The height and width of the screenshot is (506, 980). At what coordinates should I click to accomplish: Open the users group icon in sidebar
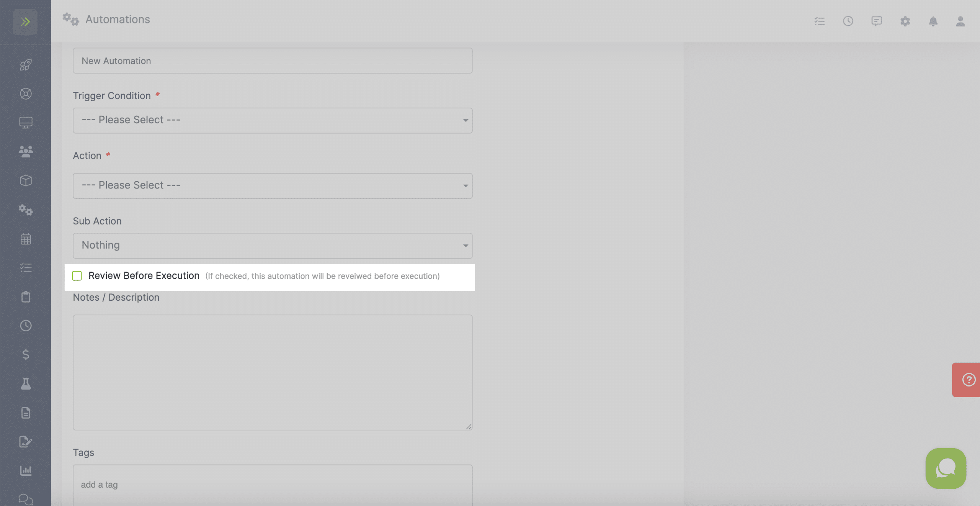tap(26, 152)
